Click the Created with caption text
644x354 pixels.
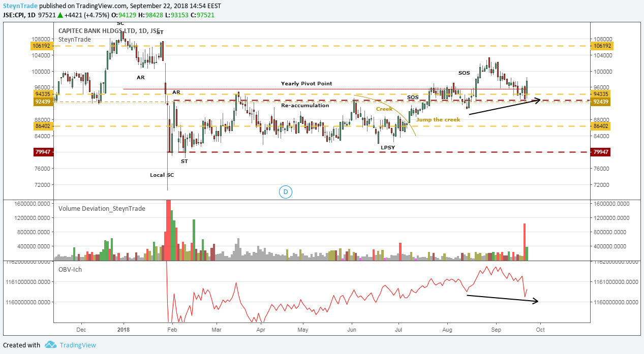[21, 345]
